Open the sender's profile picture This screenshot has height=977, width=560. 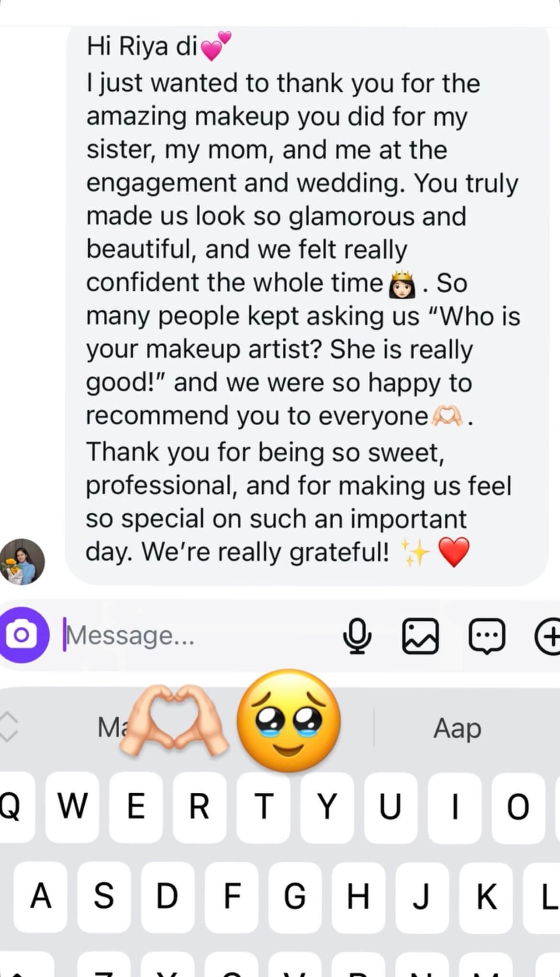coord(22,561)
